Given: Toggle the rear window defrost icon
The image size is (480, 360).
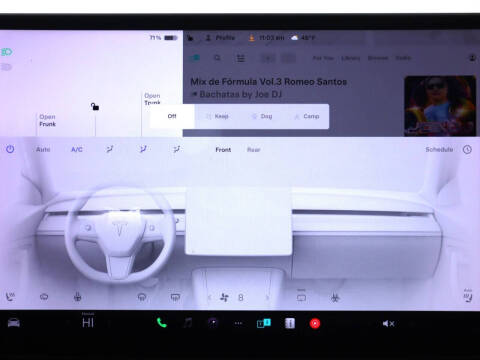Looking at the screenshot, I should (175, 297).
